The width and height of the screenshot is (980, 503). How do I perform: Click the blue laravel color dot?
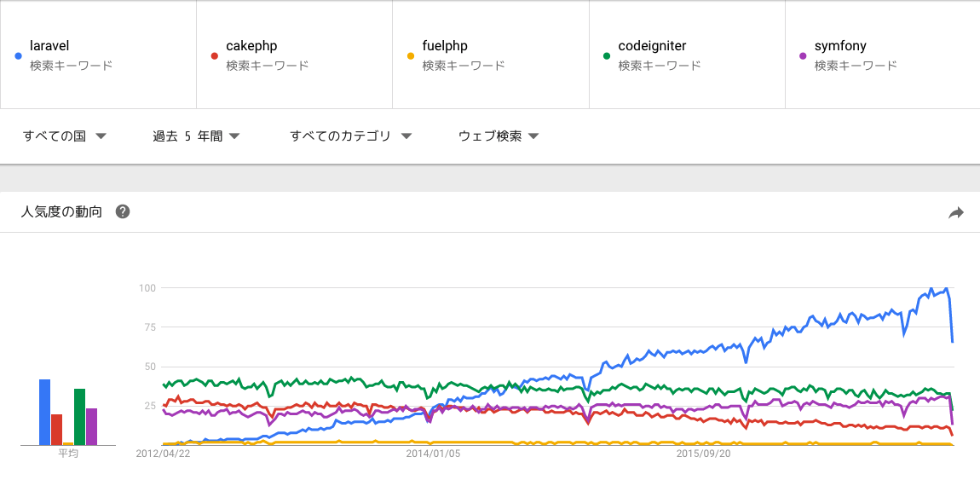tap(18, 55)
